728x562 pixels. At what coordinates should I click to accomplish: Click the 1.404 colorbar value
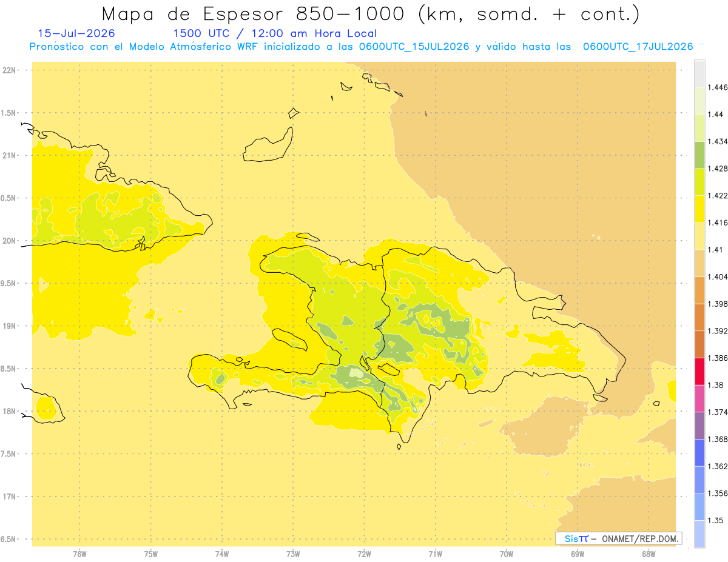(718, 277)
